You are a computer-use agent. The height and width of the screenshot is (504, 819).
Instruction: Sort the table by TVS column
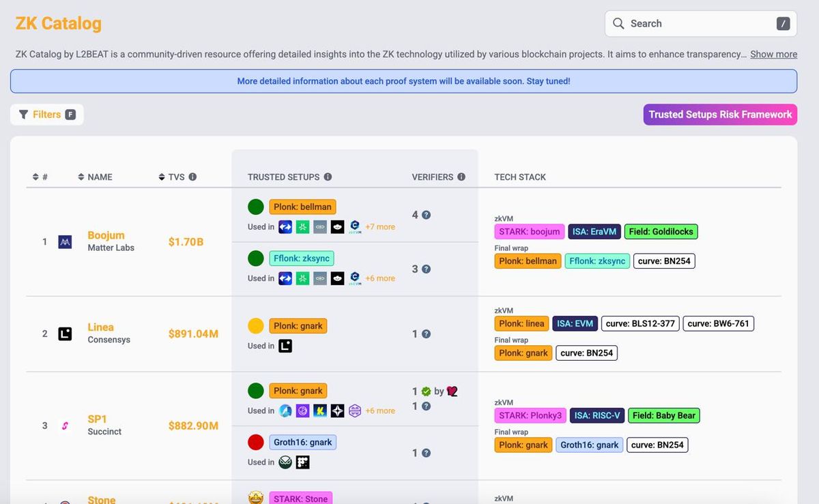171,177
